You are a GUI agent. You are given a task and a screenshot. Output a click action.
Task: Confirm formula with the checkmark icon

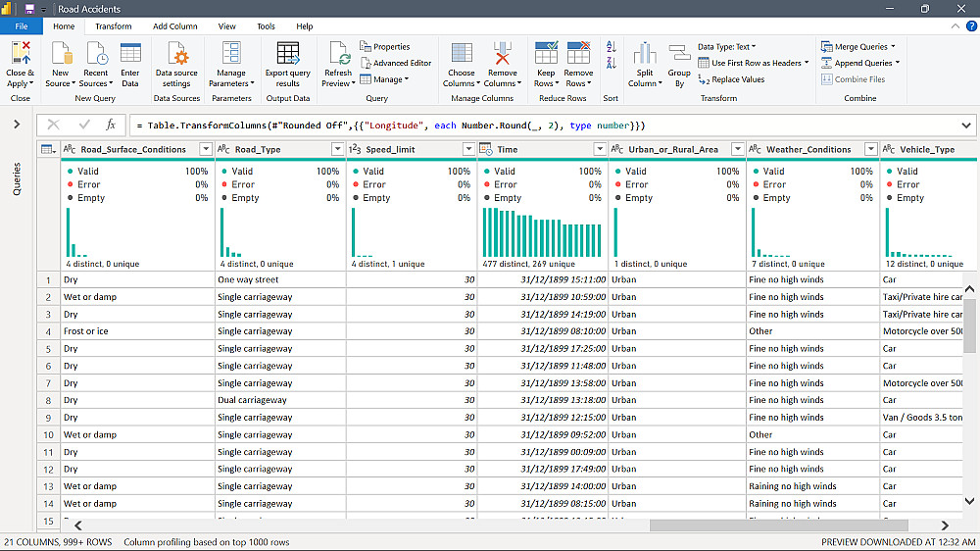(x=84, y=125)
